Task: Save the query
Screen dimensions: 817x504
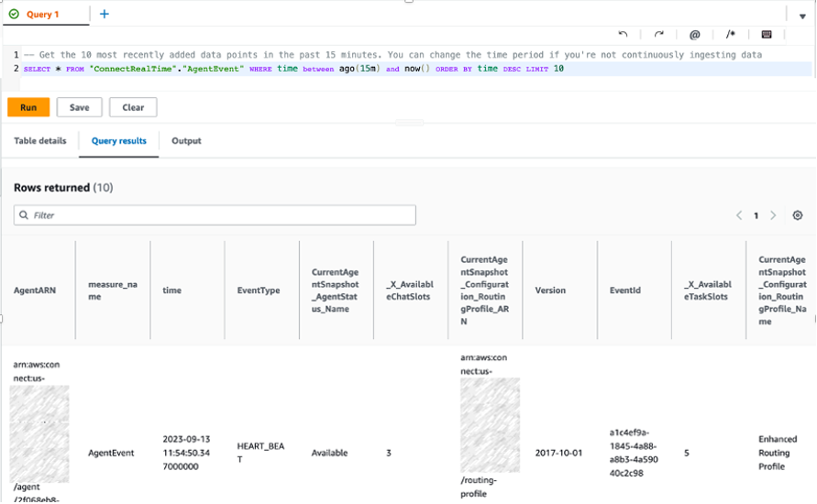Action: (x=79, y=107)
